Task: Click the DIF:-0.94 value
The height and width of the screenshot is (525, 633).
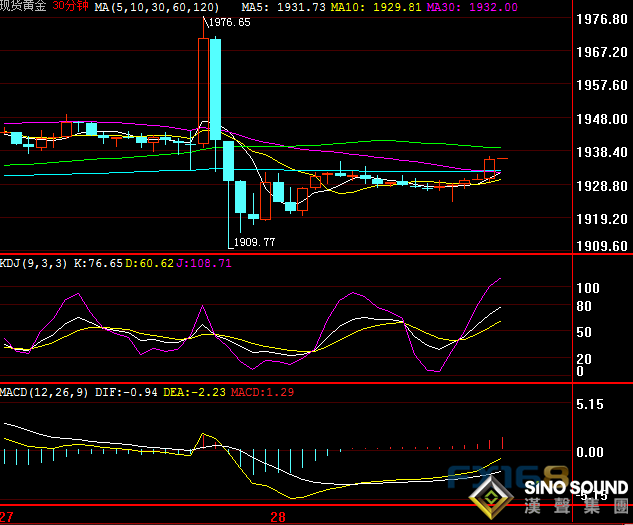Action: [x=126, y=392]
